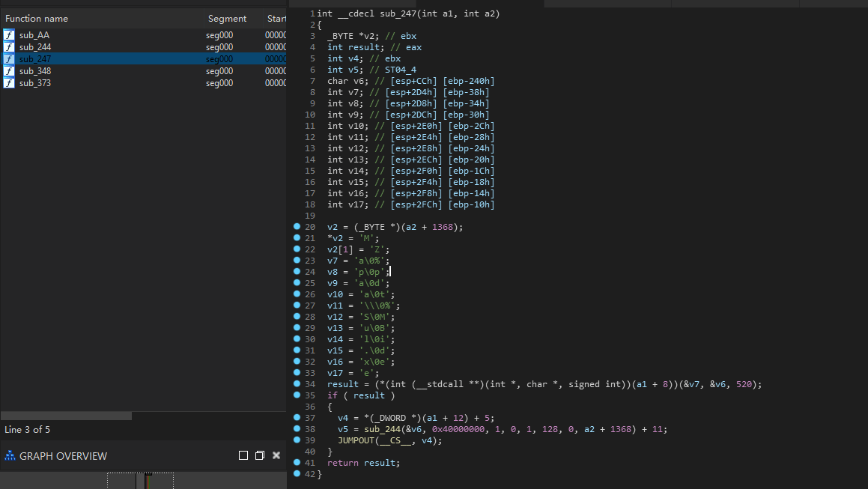Click v16 = 'x\0e' on line 32
This screenshot has height=489, width=868.
[361, 362]
